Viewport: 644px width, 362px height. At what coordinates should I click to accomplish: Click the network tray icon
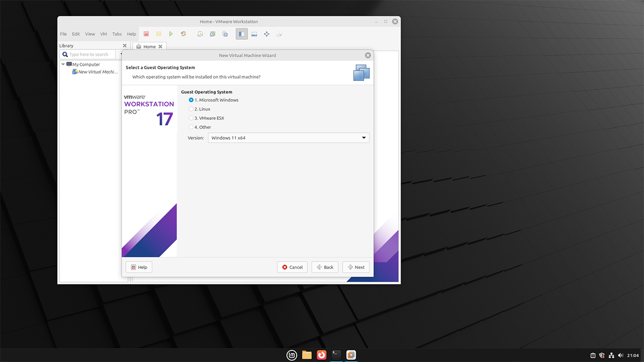(611, 355)
